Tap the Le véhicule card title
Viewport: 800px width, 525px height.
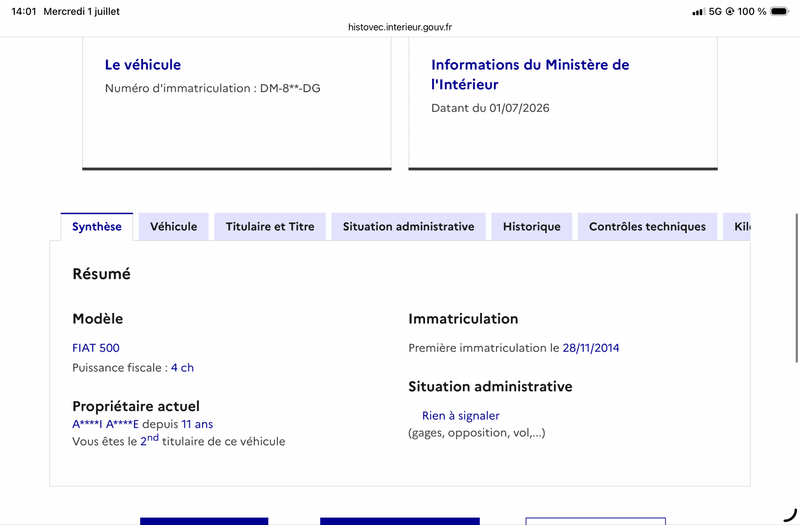(143, 65)
